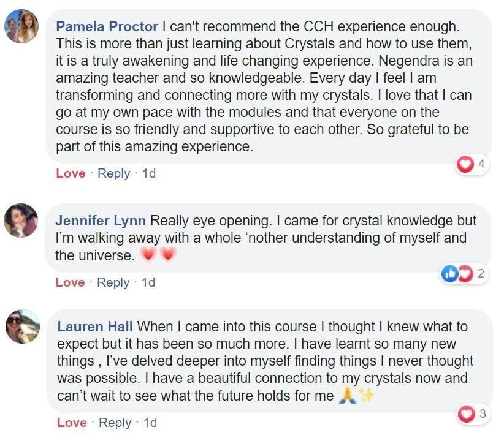The image size is (504, 438).
Task: Show the reaction count 3 on Lauren's comment
Action: pos(483,414)
